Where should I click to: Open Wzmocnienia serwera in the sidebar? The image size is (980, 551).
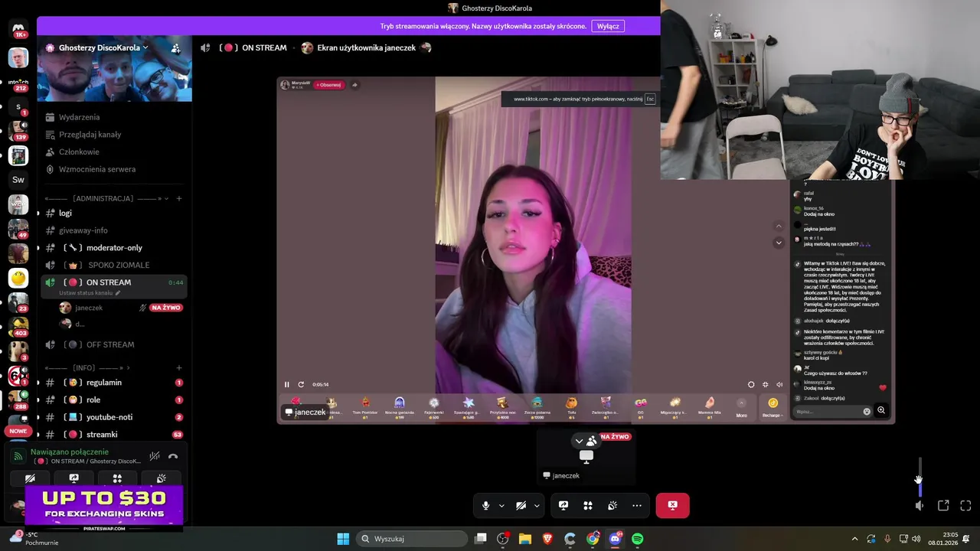tap(97, 169)
